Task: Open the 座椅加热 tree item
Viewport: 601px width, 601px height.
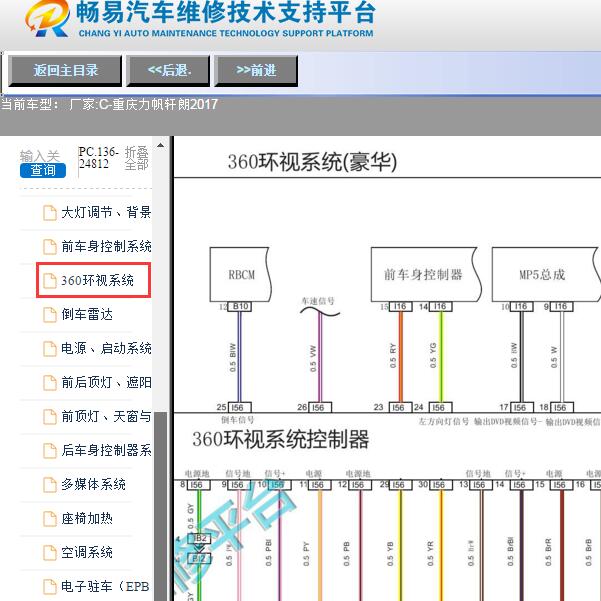Action: coord(87,518)
